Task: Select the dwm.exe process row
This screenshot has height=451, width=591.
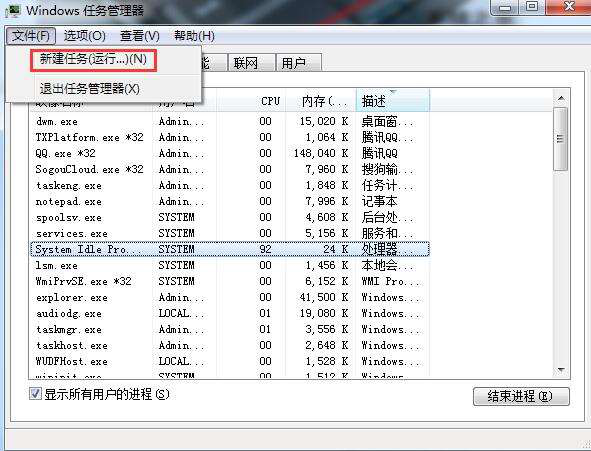Action: point(230,121)
